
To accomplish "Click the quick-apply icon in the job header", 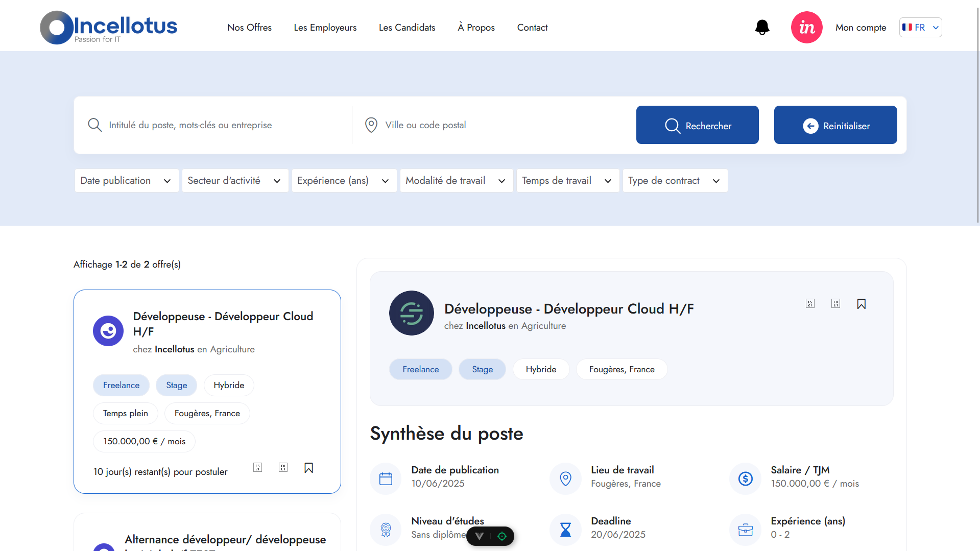I will [810, 303].
